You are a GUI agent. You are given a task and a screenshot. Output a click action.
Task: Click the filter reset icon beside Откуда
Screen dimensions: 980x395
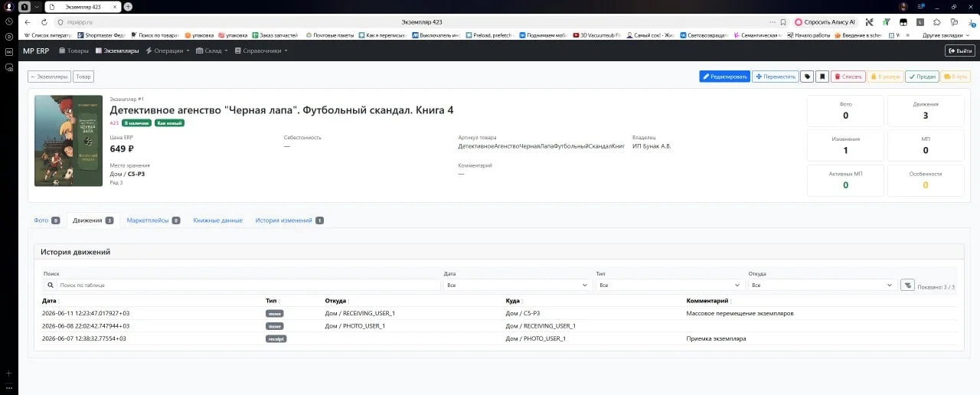pos(907,285)
